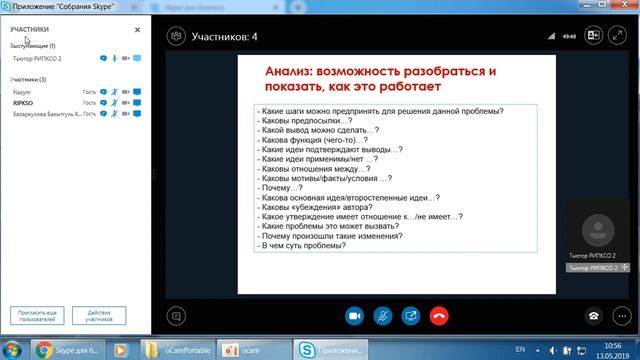Viewport: 640px width, 360px height.
Task: Click the chat icon in Nazym row
Action: 103,92
